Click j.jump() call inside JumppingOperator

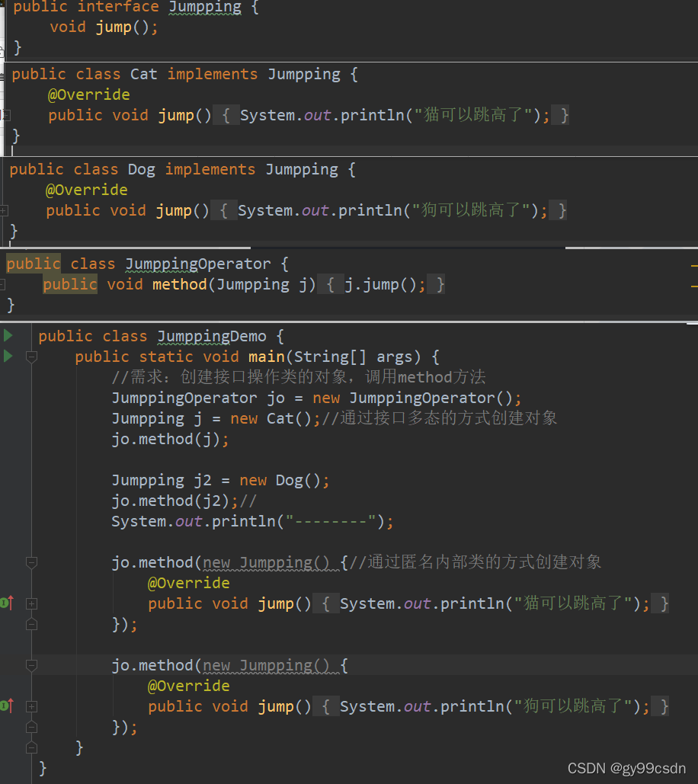[x=385, y=284]
